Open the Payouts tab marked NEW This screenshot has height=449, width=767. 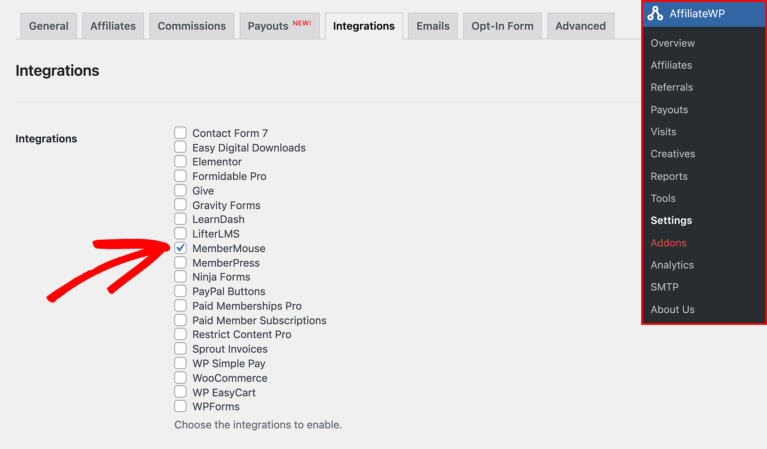(x=279, y=26)
